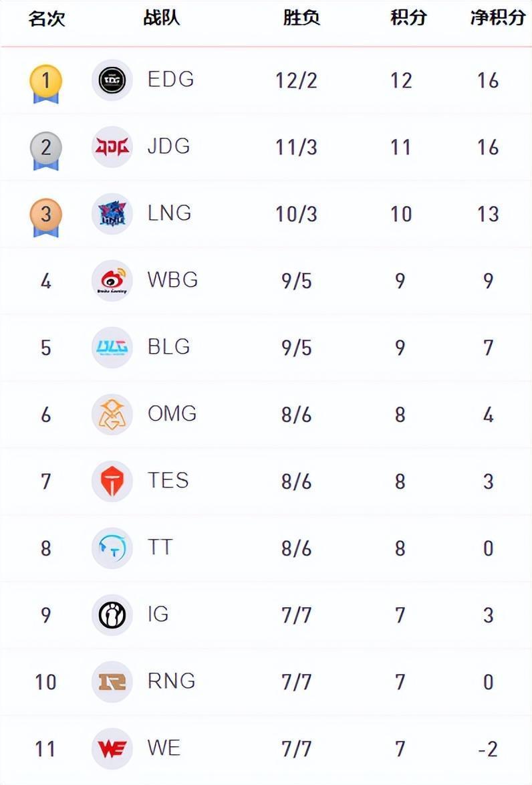The height and width of the screenshot is (785, 532).
Task: Click the TT team logo icon
Action: [x=112, y=548]
